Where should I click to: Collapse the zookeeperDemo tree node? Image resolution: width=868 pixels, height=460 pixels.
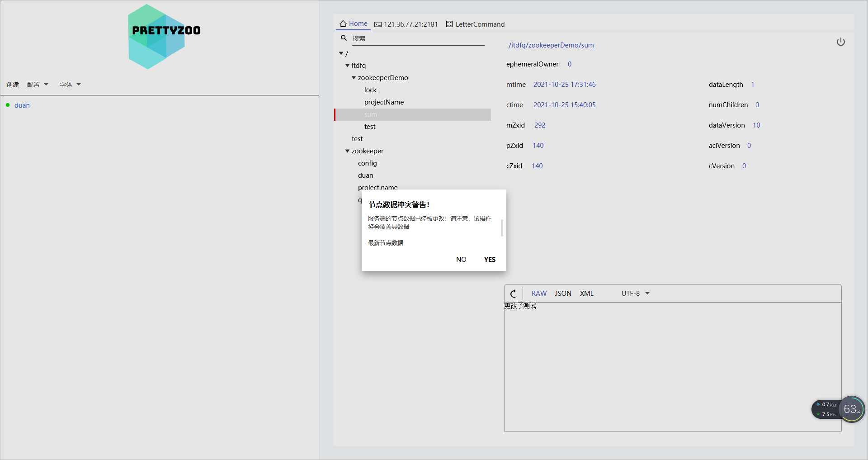click(354, 78)
